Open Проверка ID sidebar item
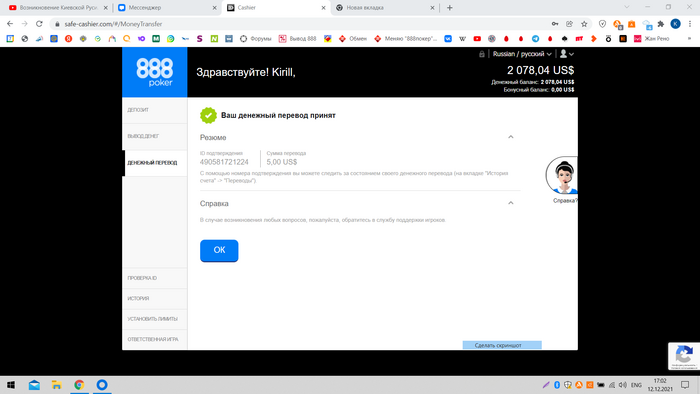The height and width of the screenshot is (394, 700). pos(155,278)
